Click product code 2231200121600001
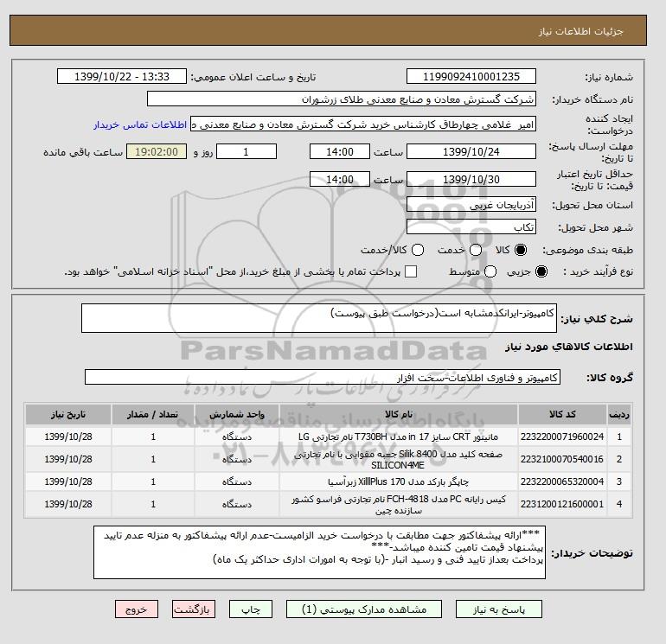The height and width of the screenshot is (644, 666). click(562, 504)
